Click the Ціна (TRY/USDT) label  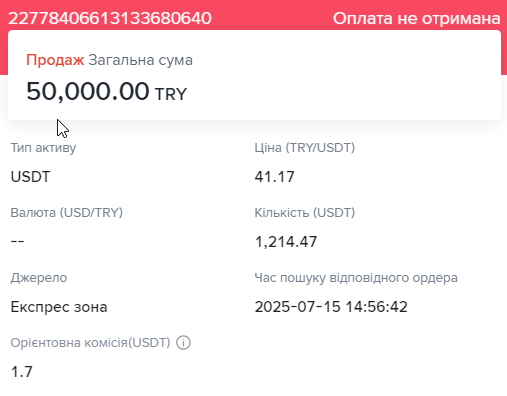[305, 148]
